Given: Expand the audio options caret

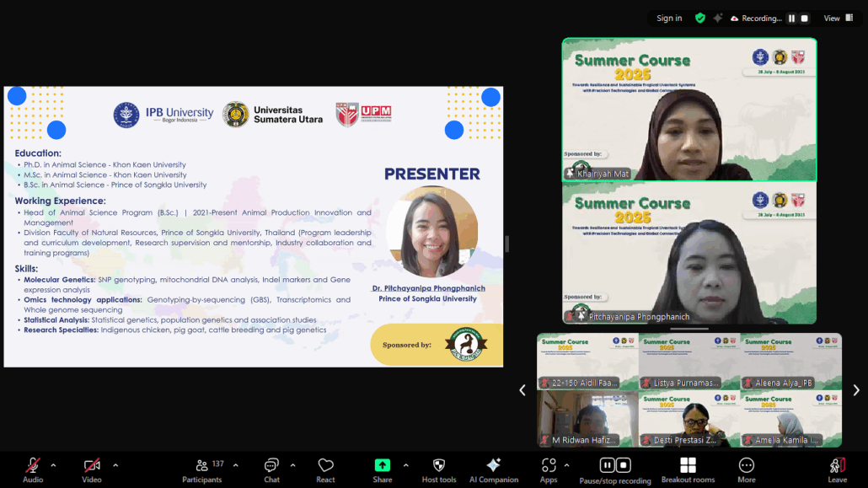Looking at the screenshot, I should click(x=53, y=465).
